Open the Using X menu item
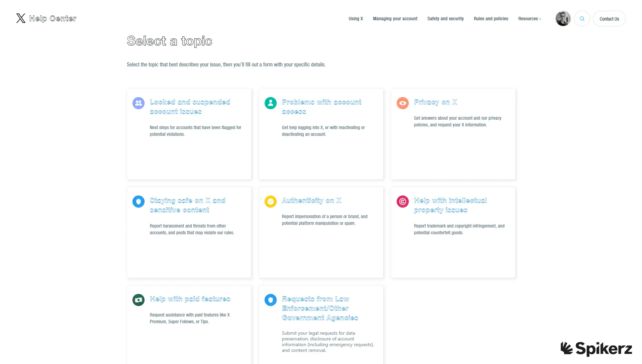This screenshot has height=364, width=642. 356,19
